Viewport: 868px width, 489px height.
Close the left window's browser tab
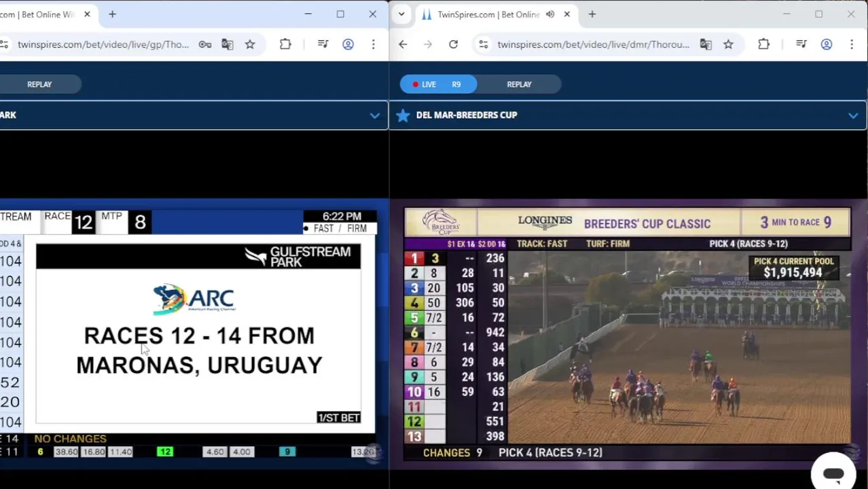click(87, 14)
